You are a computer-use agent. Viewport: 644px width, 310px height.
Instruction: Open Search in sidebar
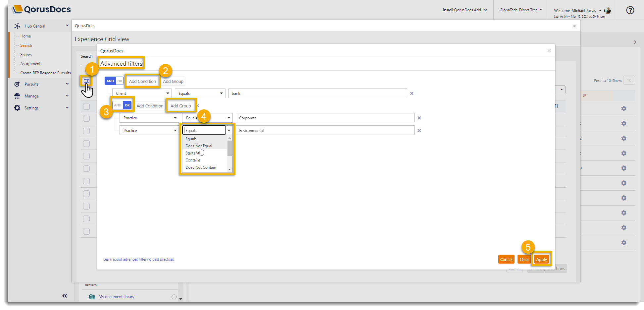(26, 45)
